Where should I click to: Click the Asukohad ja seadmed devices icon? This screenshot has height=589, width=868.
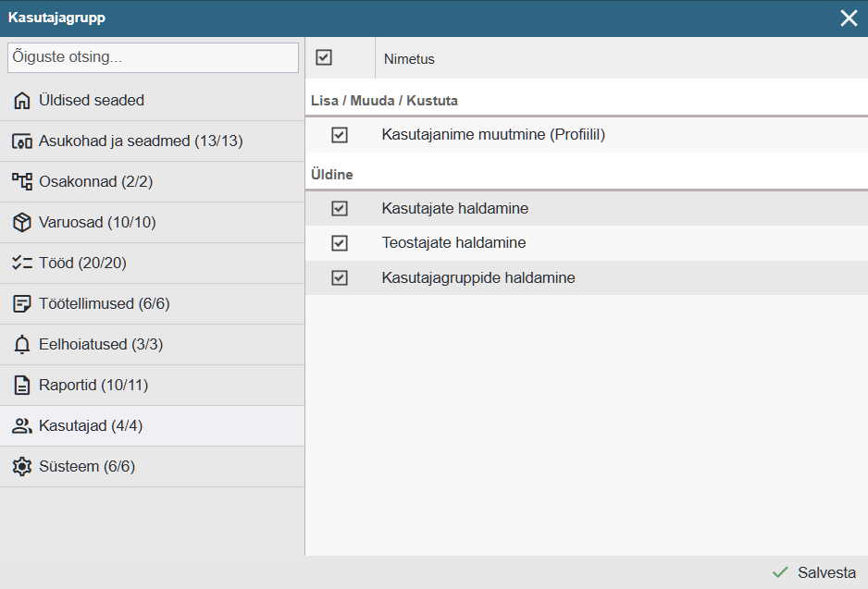(x=22, y=141)
